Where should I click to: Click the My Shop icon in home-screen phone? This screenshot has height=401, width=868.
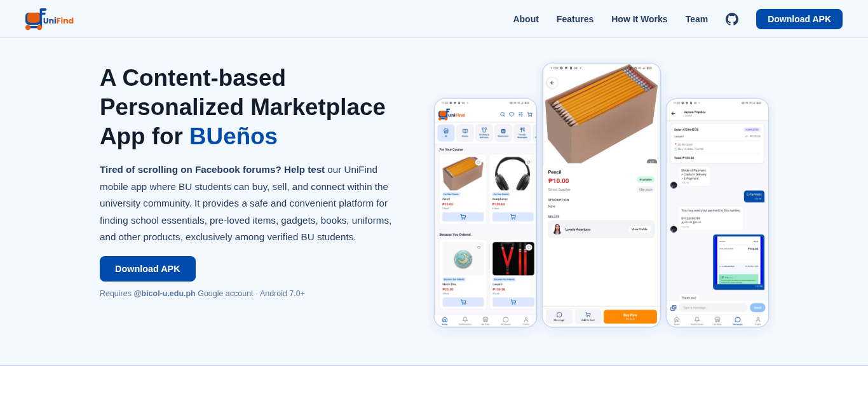(485, 320)
